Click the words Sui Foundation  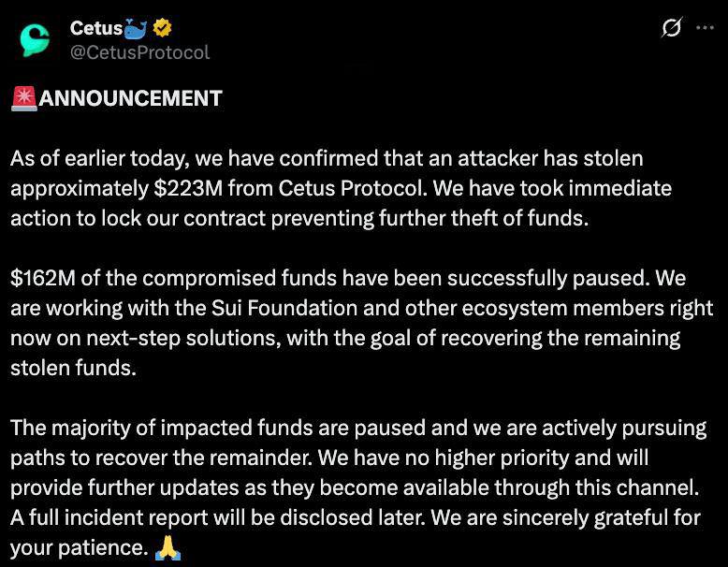(284, 308)
